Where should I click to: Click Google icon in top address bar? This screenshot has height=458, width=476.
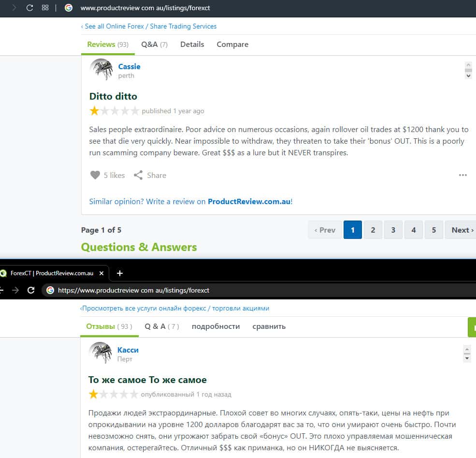click(69, 8)
